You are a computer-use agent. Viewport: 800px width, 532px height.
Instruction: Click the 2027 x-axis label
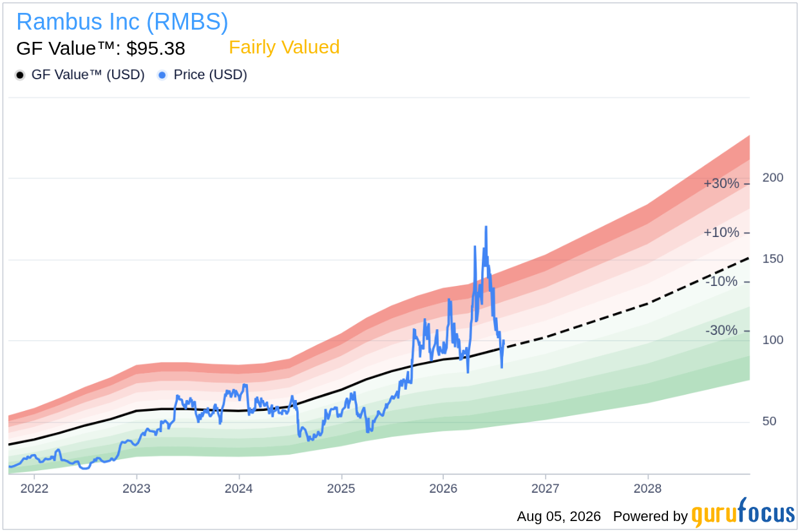pyautogui.click(x=546, y=488)
